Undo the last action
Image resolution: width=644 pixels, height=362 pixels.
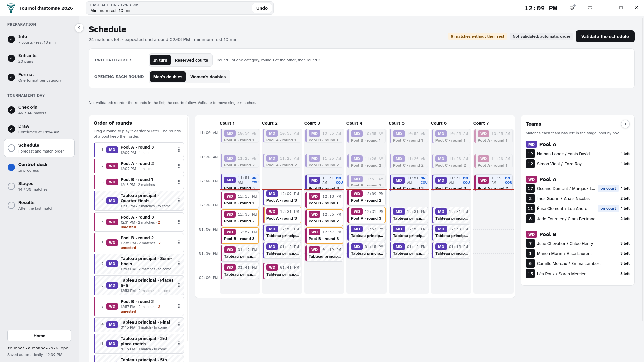(x=262, y=8)
